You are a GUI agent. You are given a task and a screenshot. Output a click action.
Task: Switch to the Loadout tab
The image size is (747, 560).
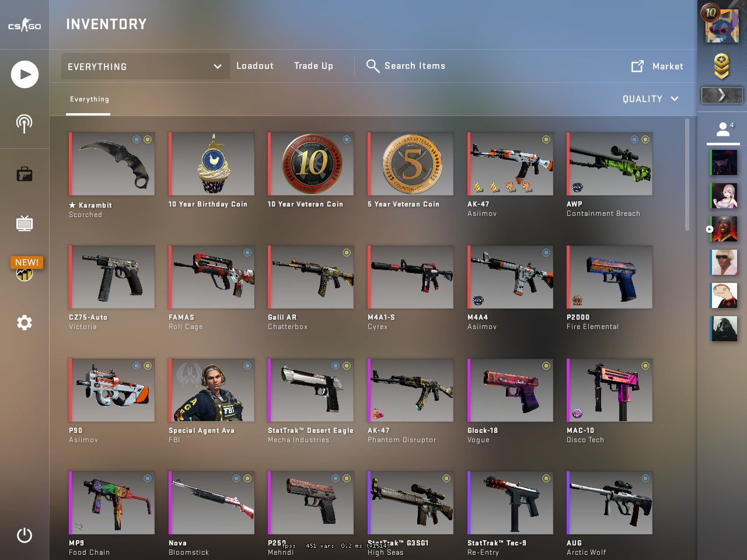[255, 66]
